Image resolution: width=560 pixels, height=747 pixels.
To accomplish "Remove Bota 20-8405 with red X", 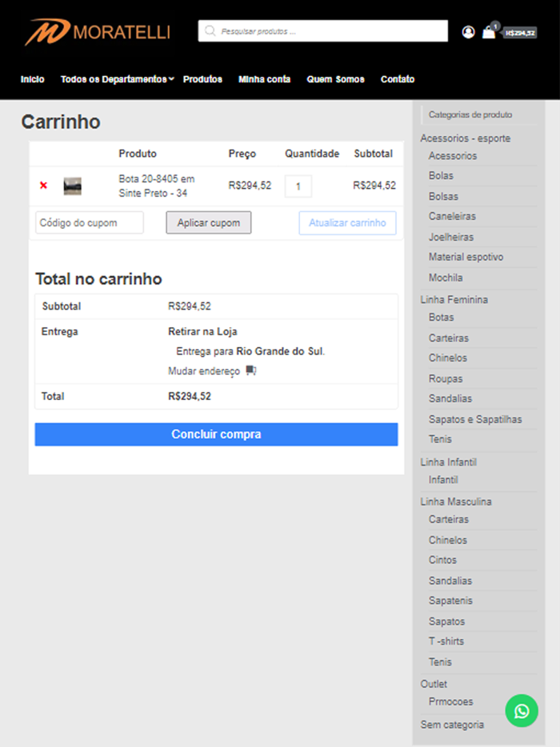I will (x=43, y=186).
